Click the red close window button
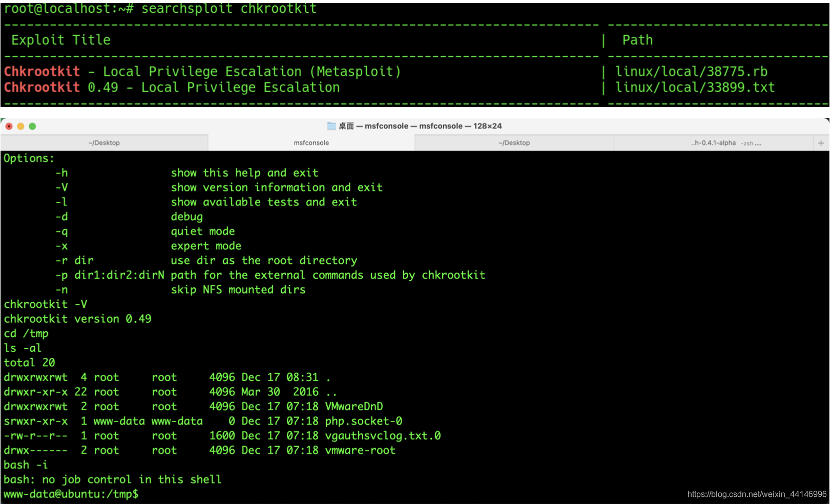 tap(9, 126)
